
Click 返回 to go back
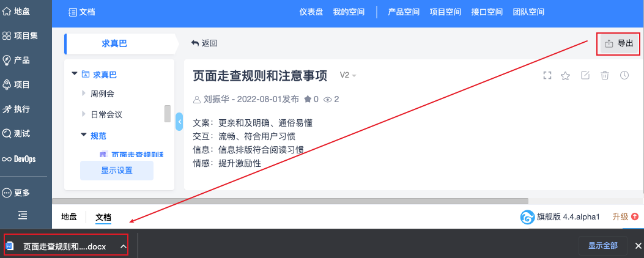click(x=204, y=43)
